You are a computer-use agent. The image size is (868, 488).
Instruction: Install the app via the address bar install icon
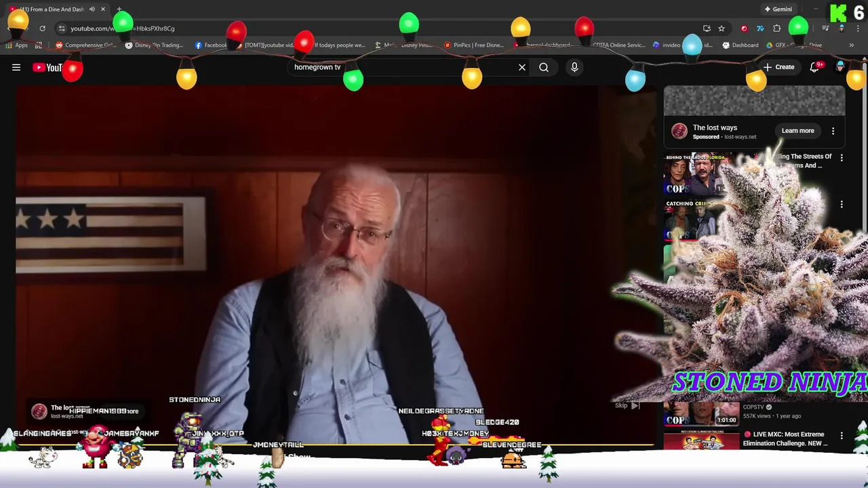pyautogui.click(x=707, y=28)
